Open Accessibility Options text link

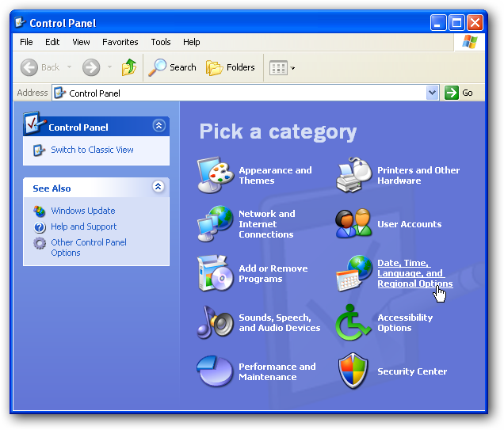point(405,322)
